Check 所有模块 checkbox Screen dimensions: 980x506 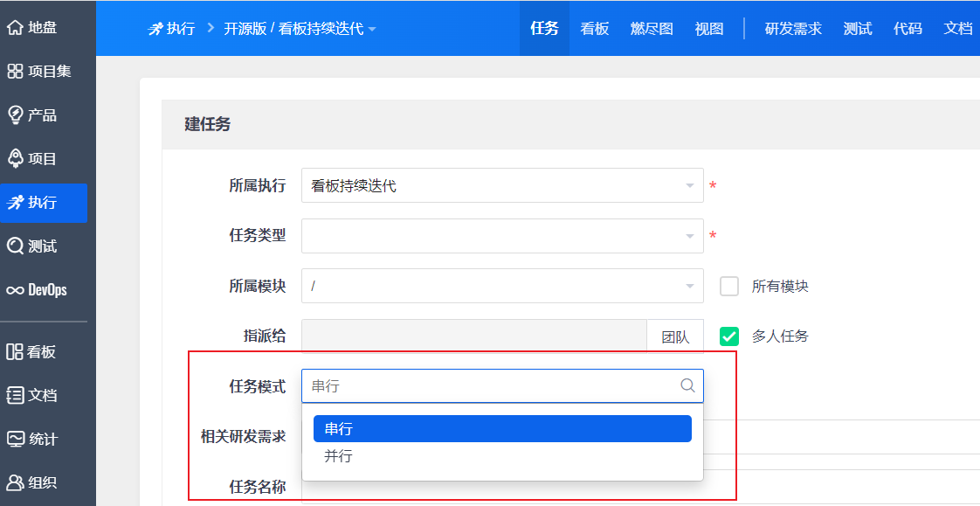pos(729,287)
